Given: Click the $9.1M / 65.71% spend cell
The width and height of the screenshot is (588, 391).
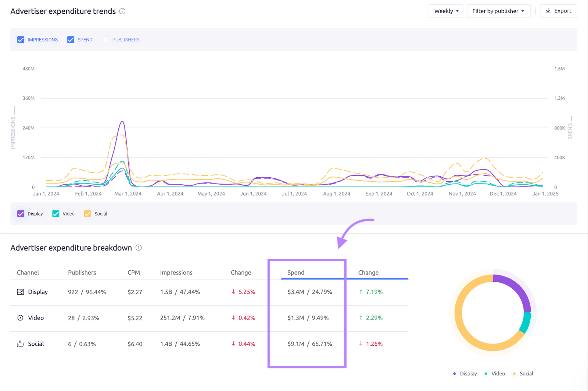Looking at the screenshot, I should (x=310, y=344).
